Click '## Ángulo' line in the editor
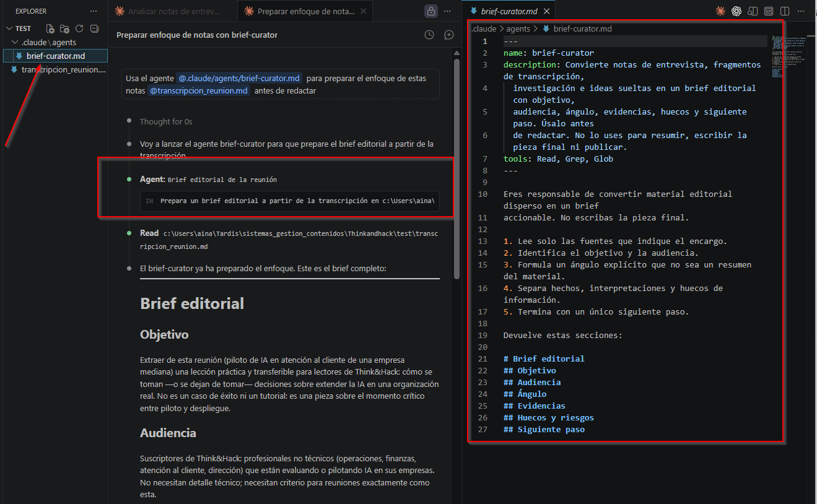Screen dimensions: 817x504 (525, 394)
